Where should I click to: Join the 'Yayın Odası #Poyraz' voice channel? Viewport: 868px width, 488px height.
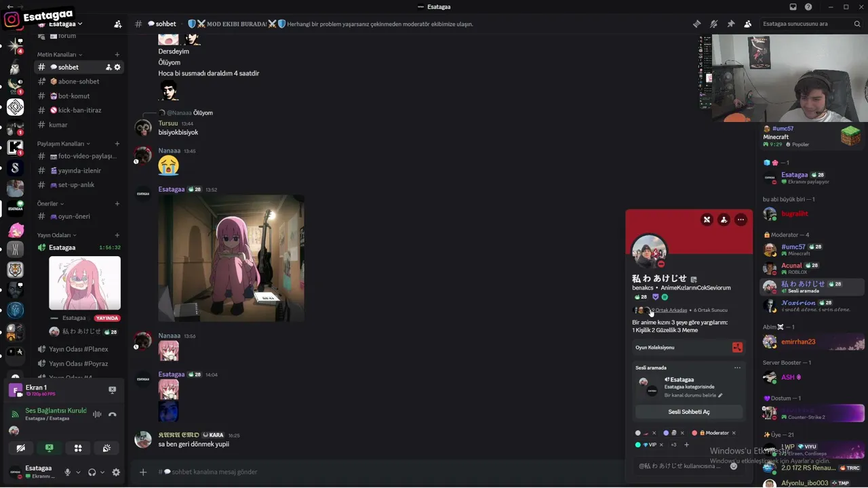click(79, 363)
